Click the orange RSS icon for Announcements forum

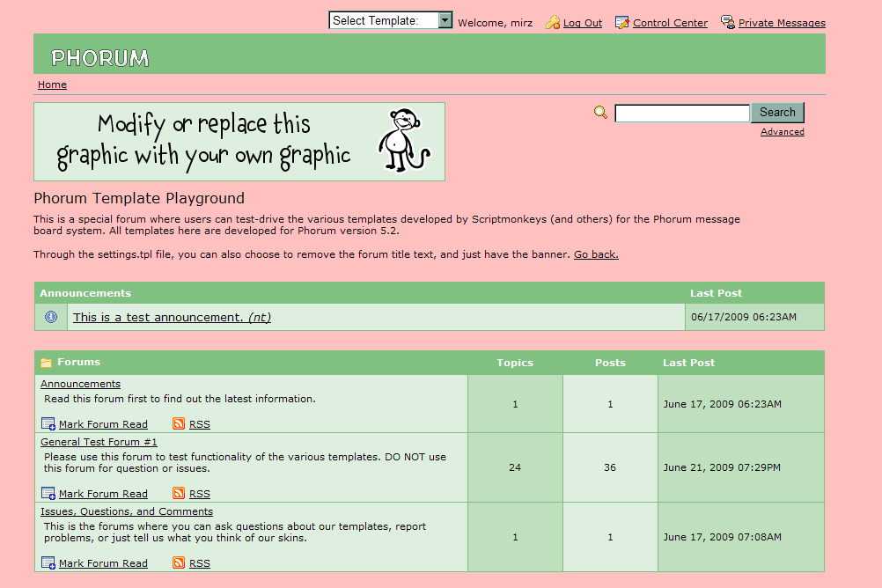(179, 423)
